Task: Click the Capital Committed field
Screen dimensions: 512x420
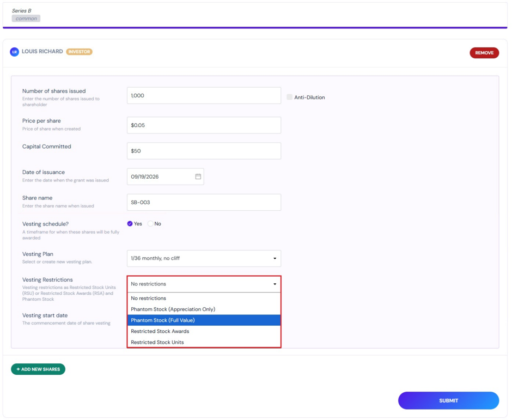Action: [x=204, y=151]
